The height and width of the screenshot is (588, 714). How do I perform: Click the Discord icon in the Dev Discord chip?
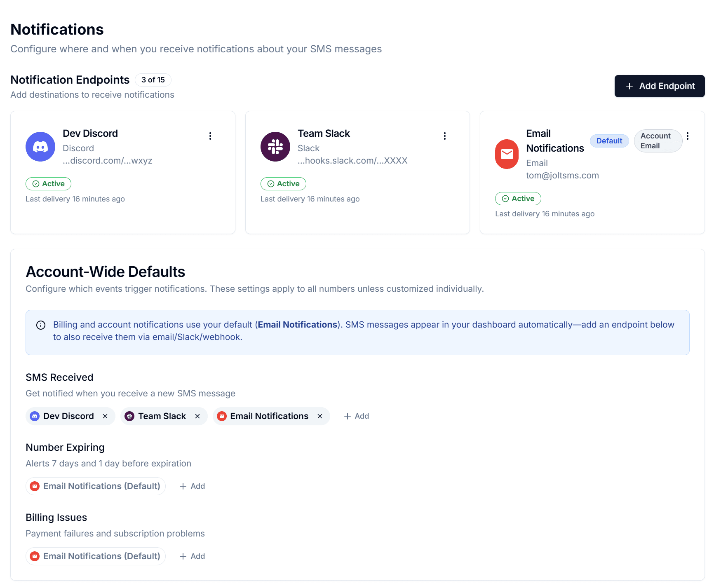point(35,416)
